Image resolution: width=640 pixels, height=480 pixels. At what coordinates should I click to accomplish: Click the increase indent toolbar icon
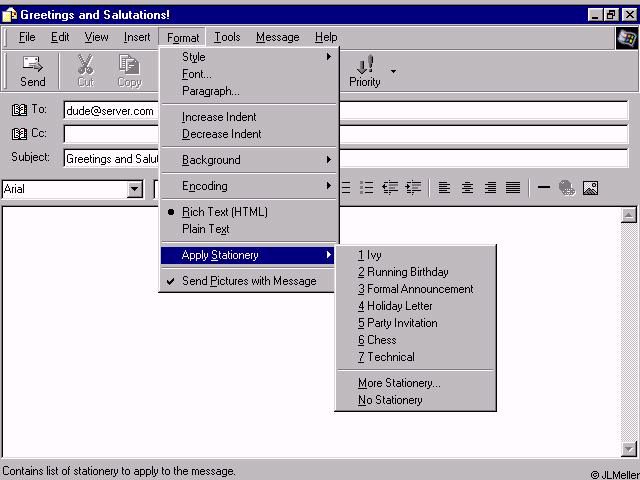413,188
